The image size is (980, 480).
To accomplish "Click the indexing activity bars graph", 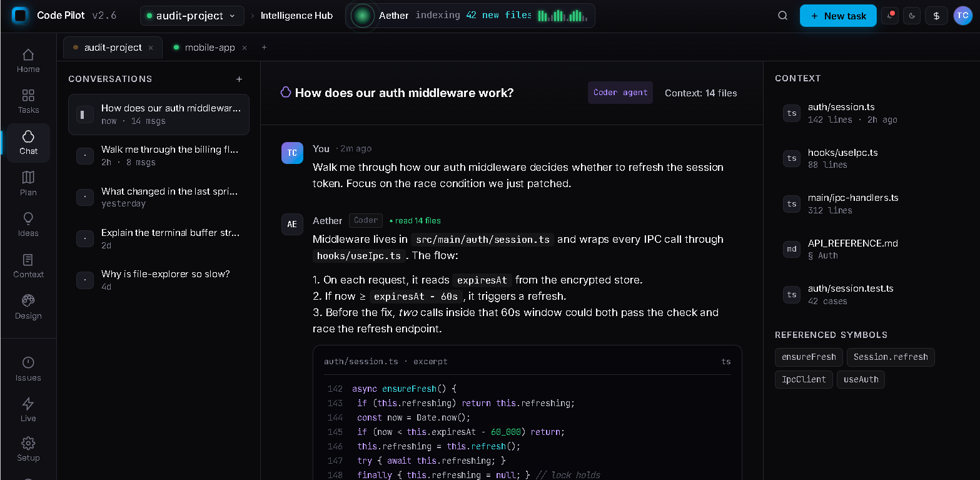I will click(562, 16).
